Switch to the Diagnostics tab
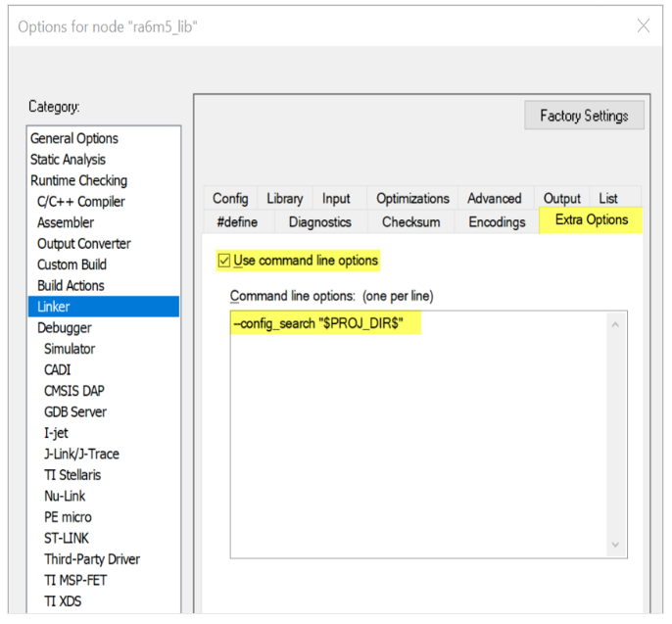 pos(320,222)
